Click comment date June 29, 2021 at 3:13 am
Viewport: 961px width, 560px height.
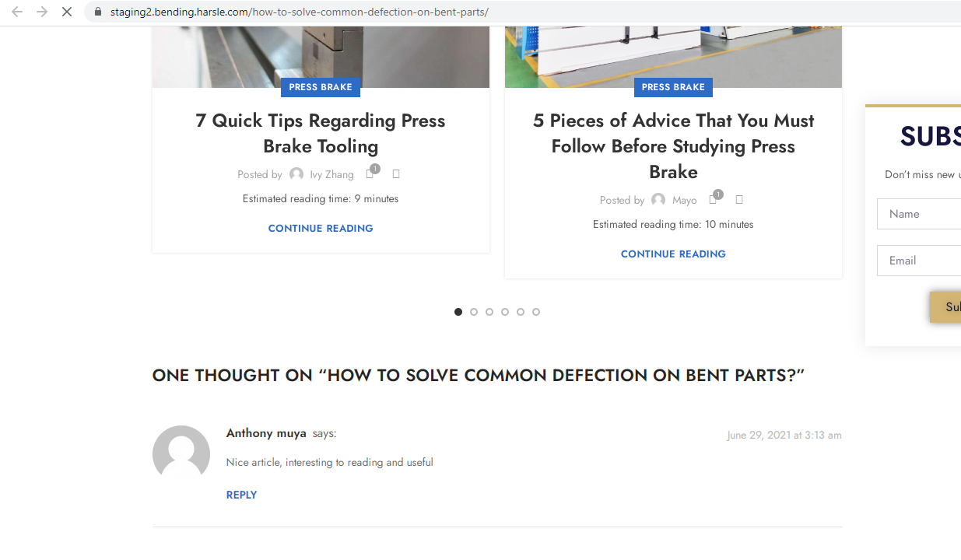coord(784,435)
